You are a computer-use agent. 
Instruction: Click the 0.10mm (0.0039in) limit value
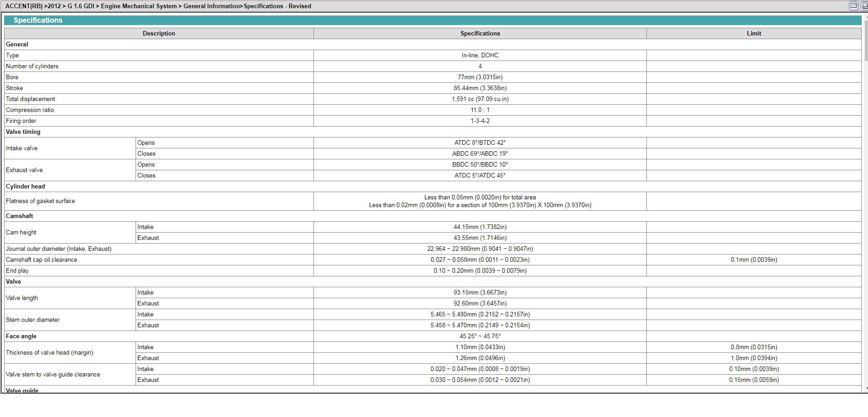[754, 369]
